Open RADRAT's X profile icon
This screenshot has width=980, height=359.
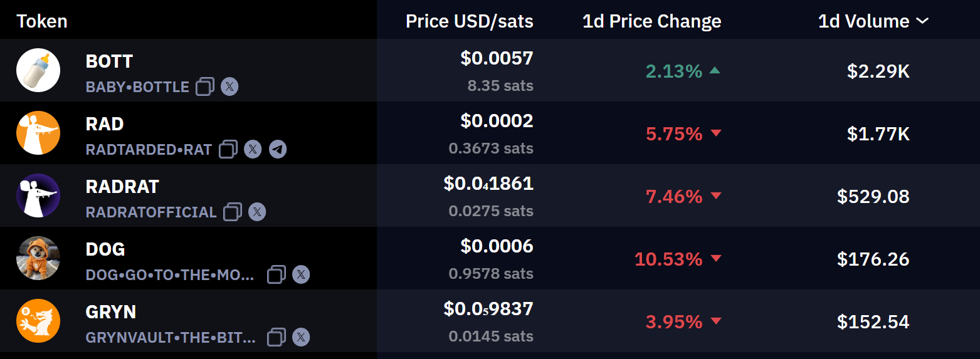point(257,212)
